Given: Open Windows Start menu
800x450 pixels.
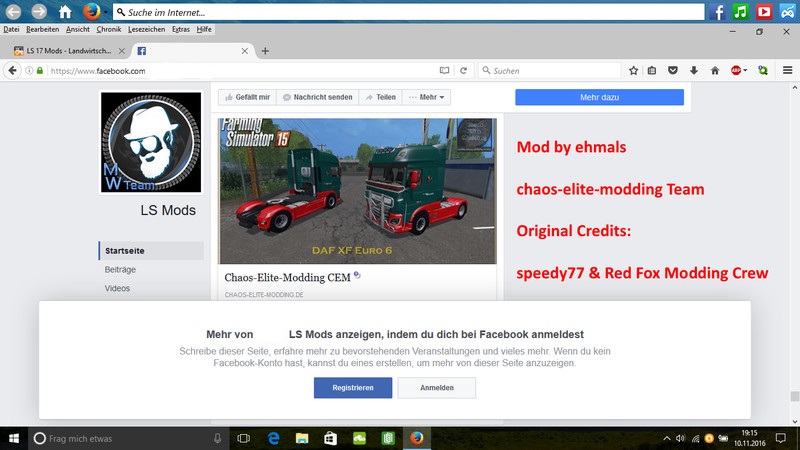Looking at the screenshot, I should (14, 438).
